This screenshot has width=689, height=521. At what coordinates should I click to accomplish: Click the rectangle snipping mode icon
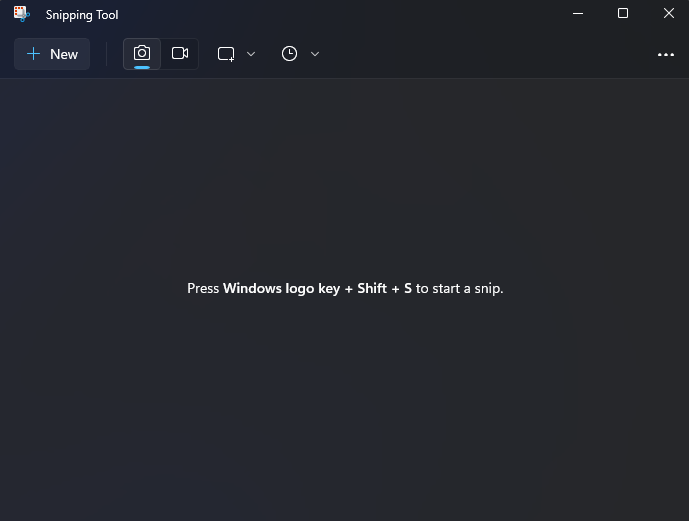226,54
